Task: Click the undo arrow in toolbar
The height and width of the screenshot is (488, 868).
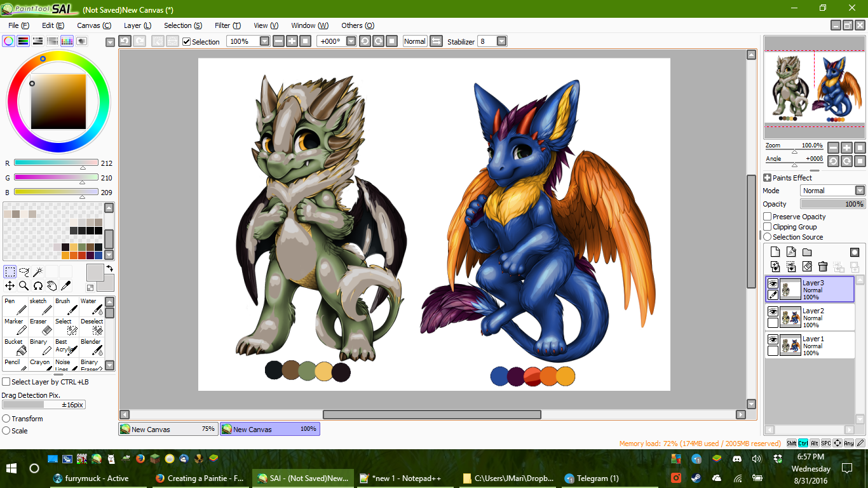Action: click(125, 41)
